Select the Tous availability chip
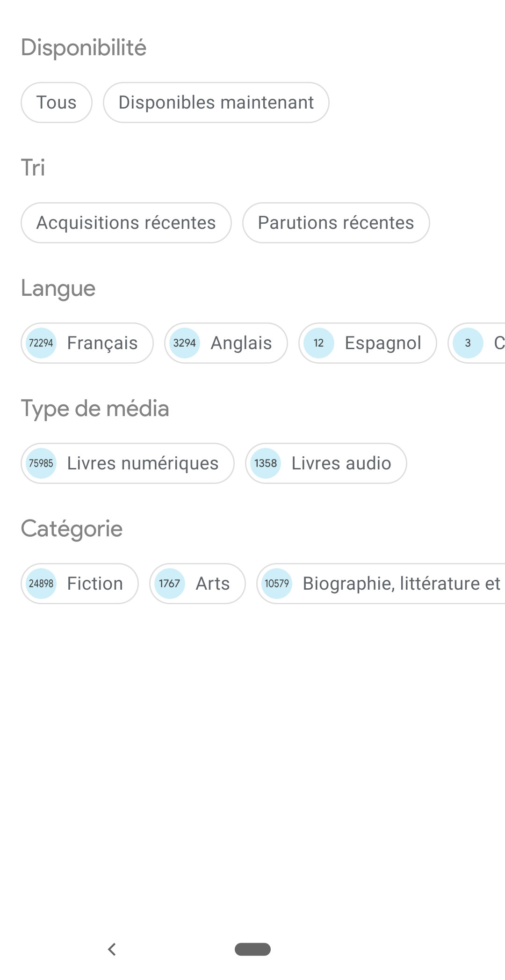This screenshot has width=505, height=980. (x=57, y=102)
